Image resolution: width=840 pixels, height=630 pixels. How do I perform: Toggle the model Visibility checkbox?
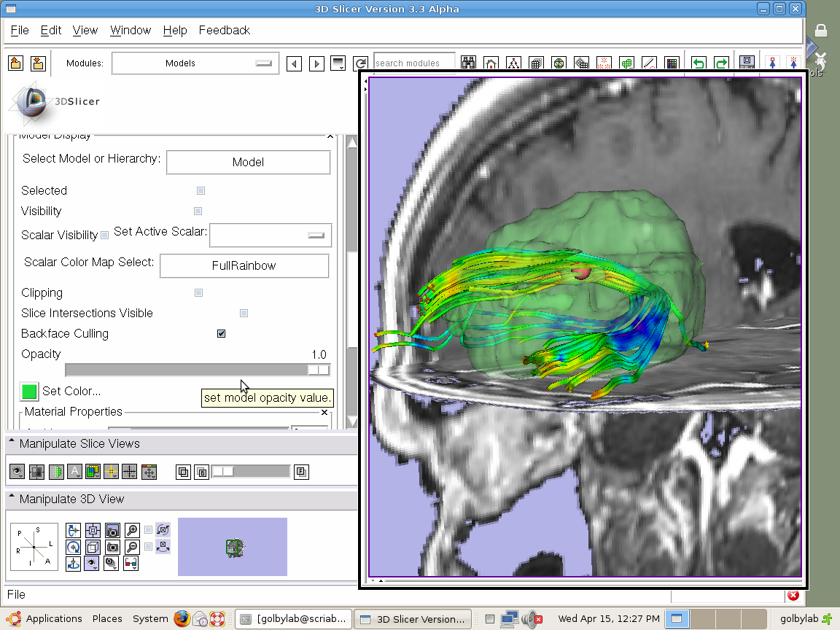click(x=198, y=211)
